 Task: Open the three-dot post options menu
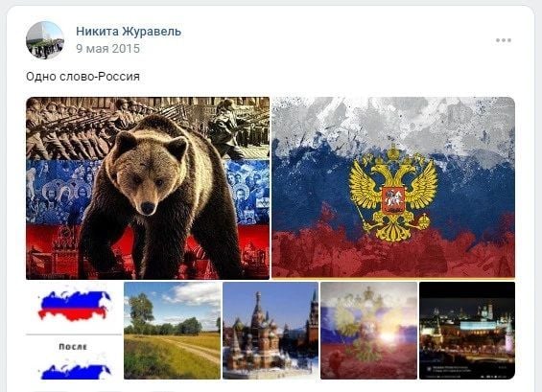coord(504,40)
